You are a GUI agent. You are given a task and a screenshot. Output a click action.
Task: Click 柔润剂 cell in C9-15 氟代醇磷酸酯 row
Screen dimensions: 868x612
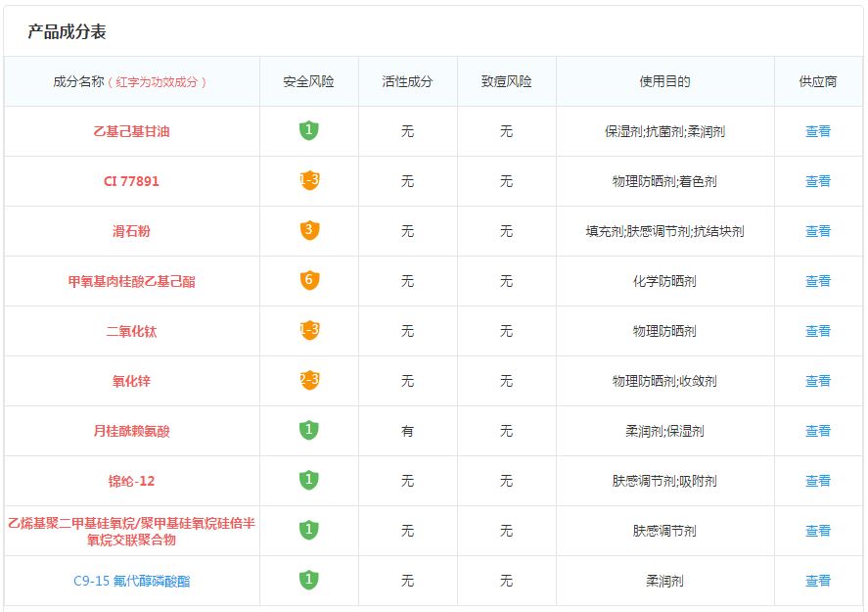click(x=664, y=581)
